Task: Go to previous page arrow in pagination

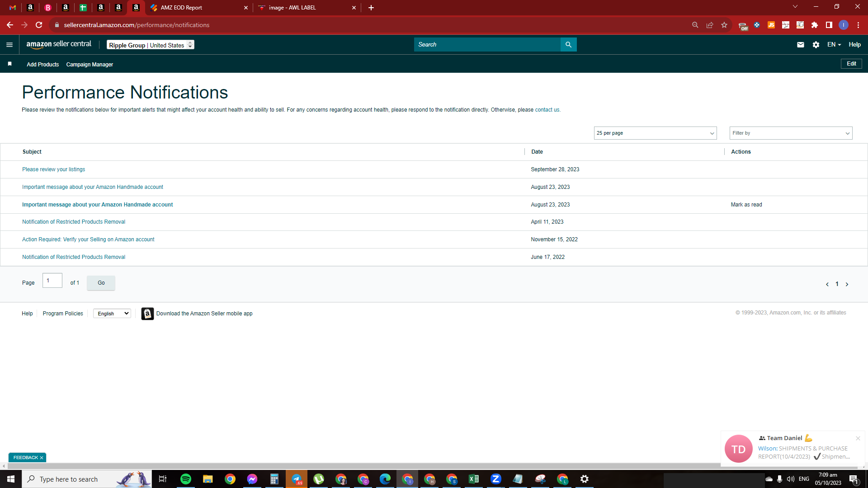Action: pos(827,284)
